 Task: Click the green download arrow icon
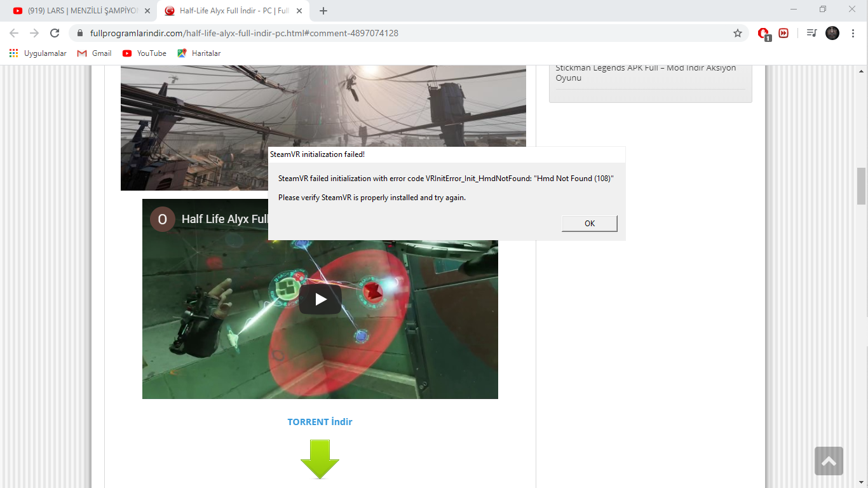[320, 459]
